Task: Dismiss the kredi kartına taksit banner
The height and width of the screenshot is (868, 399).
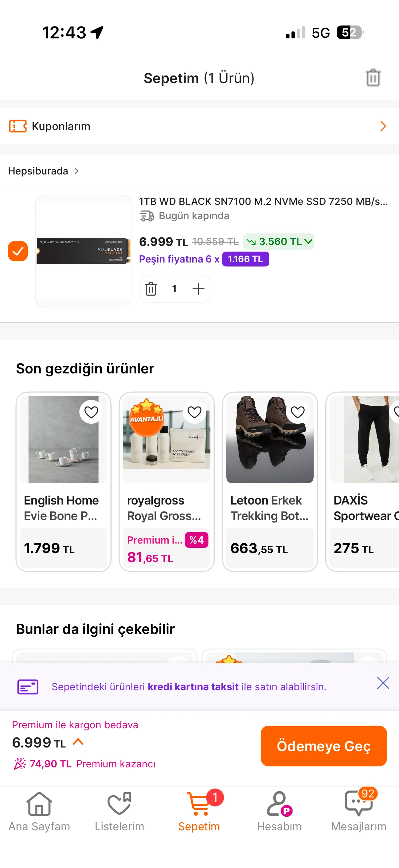Action: pyautogui.click(x=383, y=683)
